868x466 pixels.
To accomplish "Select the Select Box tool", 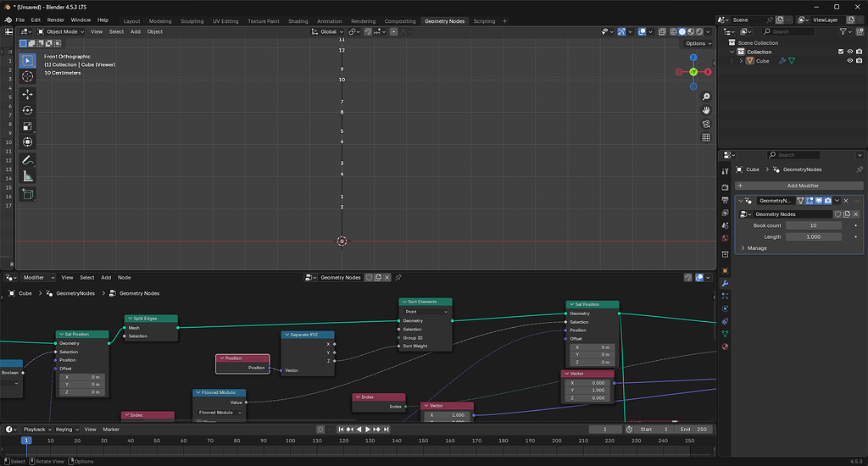I will tap(27, 60).
